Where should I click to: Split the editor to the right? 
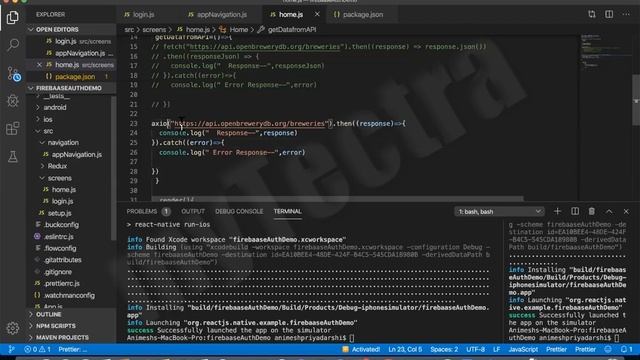609,14
